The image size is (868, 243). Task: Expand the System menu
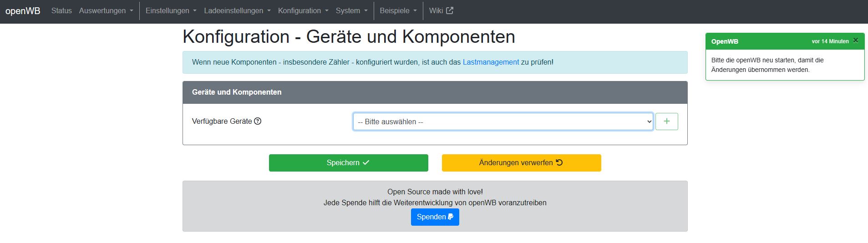351,10
